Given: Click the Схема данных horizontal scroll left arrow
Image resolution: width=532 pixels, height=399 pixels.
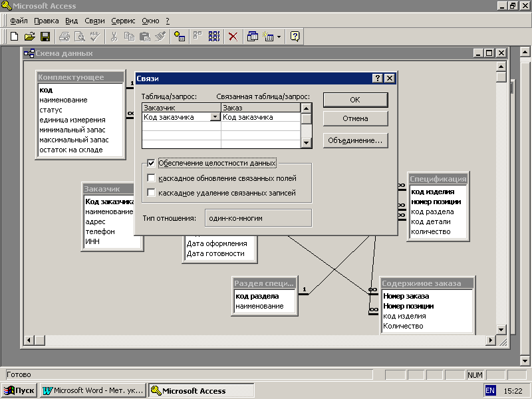Looking at the screenshot, I should 29,340.
